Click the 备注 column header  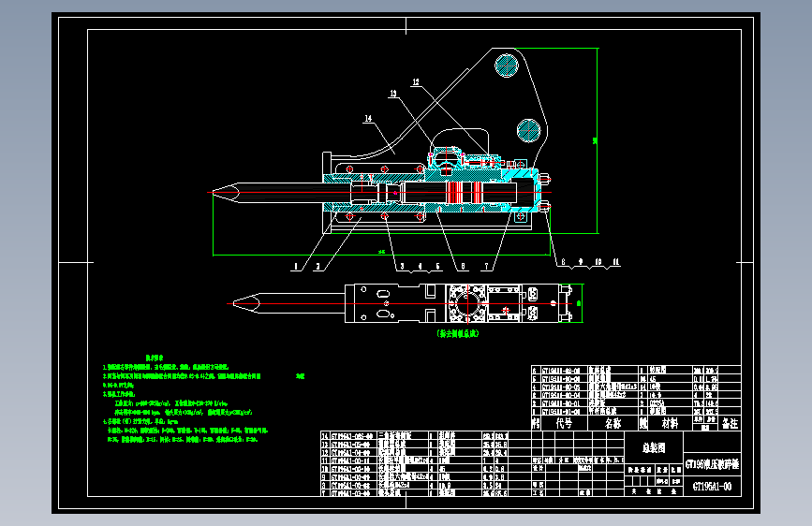click(730, 423)
